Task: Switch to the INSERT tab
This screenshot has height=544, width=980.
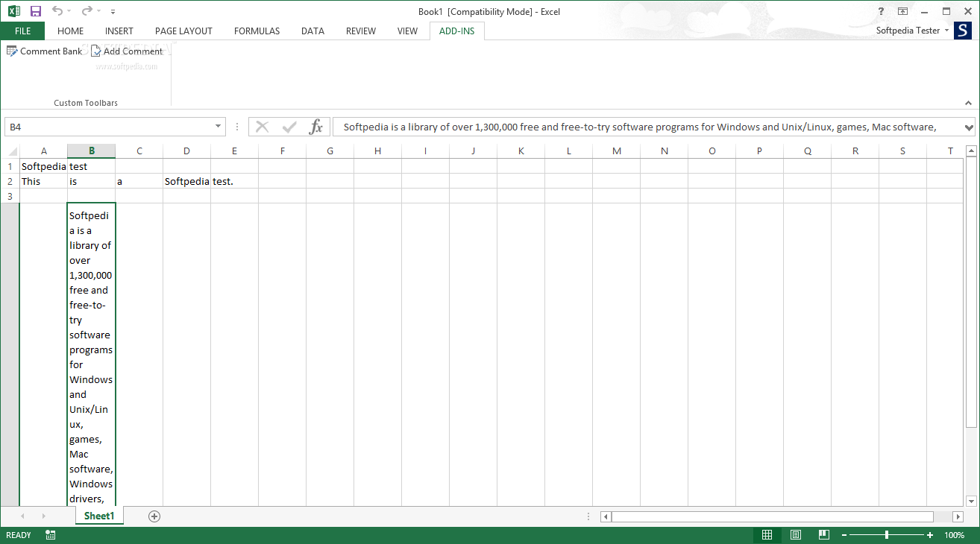Action: (119, 31)
